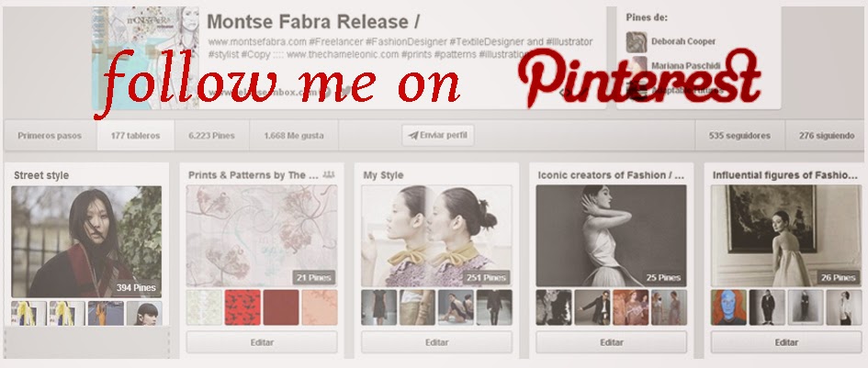View the 535 seguidores list
The width and height of the screenshot is (868, 368).
pyautogui.click(x=739, y=136)
